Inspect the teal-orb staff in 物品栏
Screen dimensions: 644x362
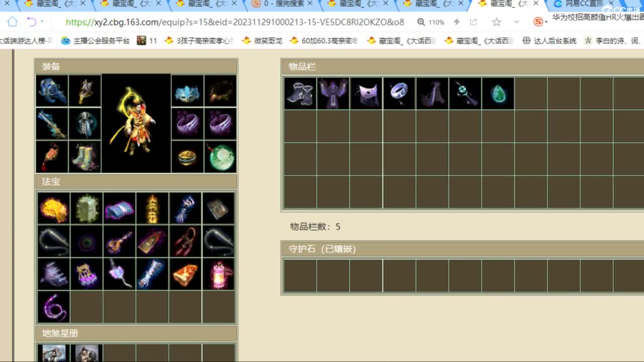[465, 93]
